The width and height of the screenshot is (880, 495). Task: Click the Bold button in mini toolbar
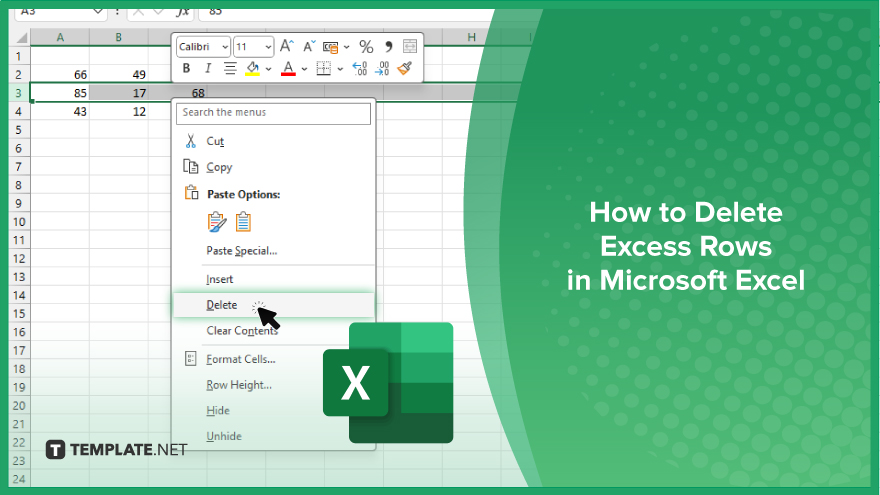186,68
